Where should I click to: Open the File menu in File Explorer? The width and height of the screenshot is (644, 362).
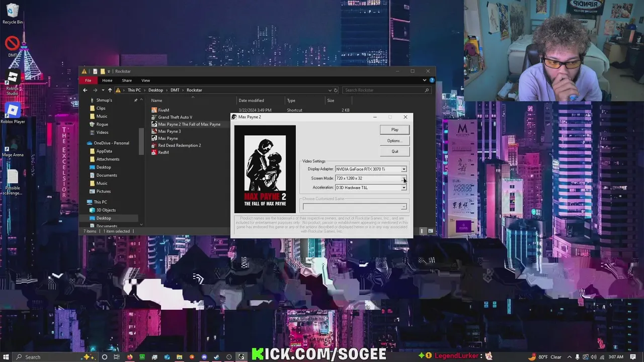[88, 80]
